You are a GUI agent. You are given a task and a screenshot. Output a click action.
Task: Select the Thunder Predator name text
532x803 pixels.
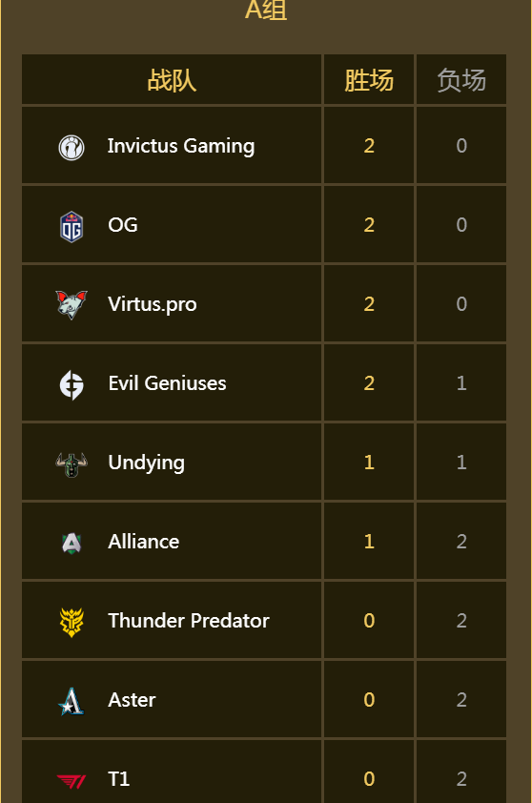(x=189, y=621)
